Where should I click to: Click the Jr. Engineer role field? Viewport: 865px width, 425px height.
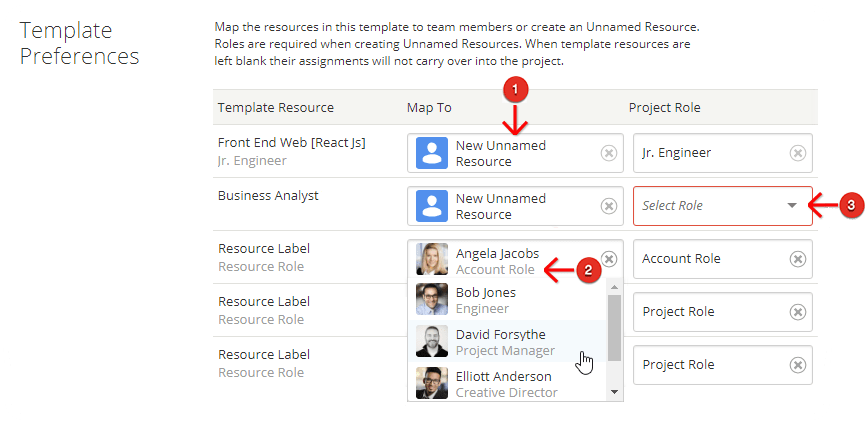723,153
